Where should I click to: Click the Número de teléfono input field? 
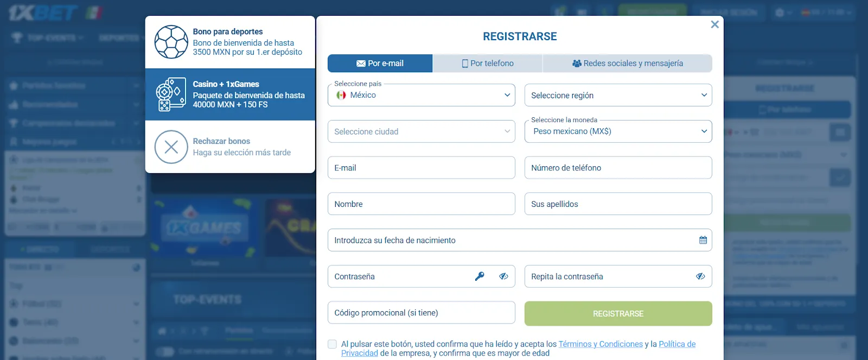click(618, 168)
